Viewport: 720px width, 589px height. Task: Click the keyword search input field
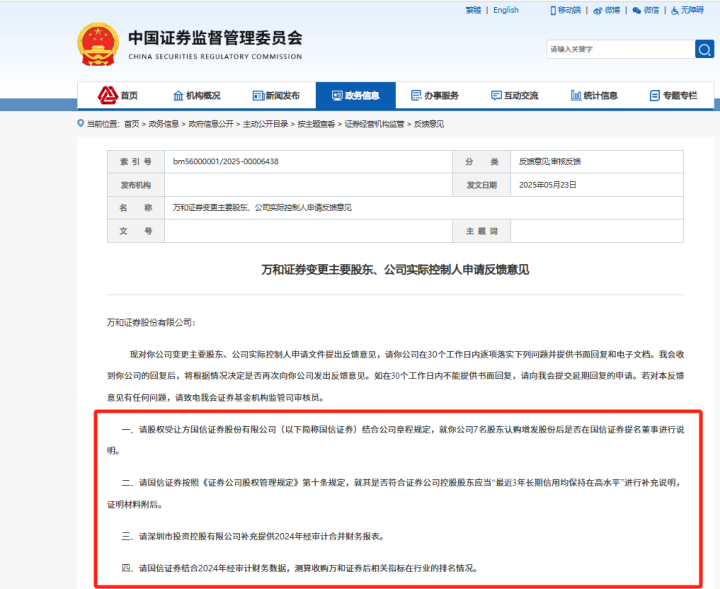click(x=620, y=49)
